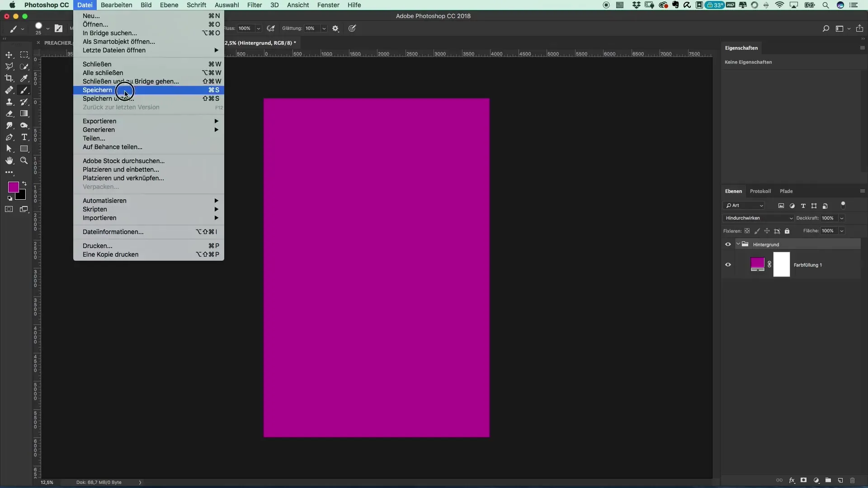Select the History Brush tool

pyautogui.click(x=24, y=102)
